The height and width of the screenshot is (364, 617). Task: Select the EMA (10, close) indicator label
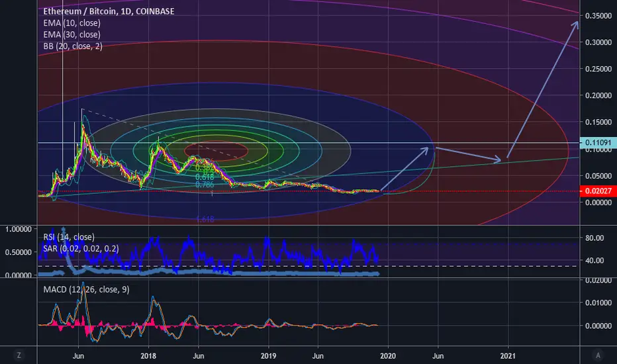coord(71,23)
